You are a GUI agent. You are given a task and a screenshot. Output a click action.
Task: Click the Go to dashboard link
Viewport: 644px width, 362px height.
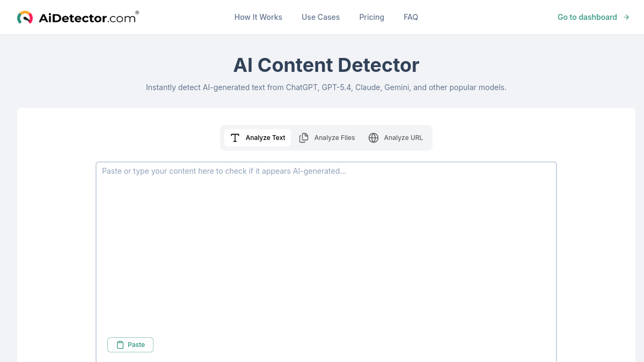pos(593,17)
